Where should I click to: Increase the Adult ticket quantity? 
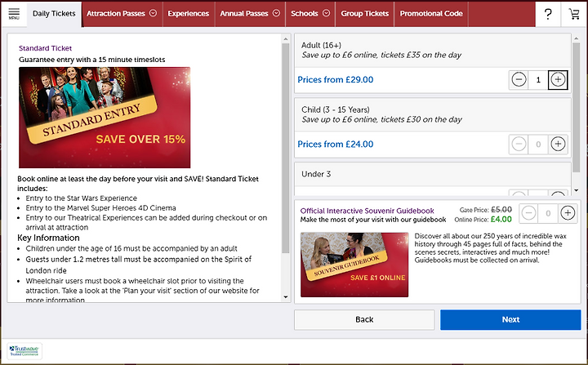(x=558, y=79)
